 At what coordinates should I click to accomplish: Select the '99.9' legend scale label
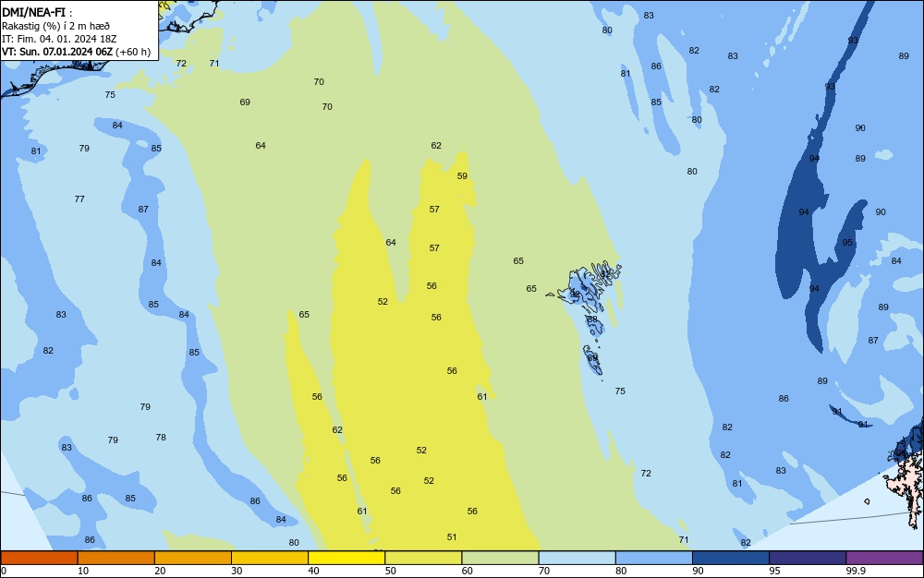[856, 571]
